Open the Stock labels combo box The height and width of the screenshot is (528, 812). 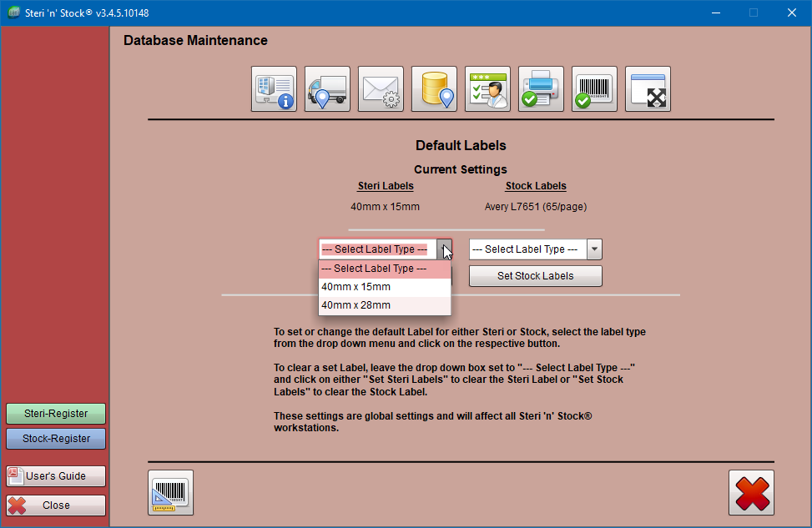point(536,249)
